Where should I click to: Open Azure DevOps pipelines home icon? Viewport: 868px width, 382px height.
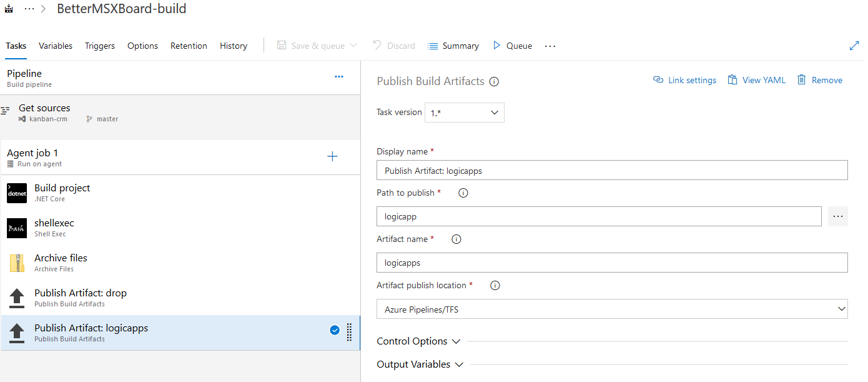pos(9,9)
